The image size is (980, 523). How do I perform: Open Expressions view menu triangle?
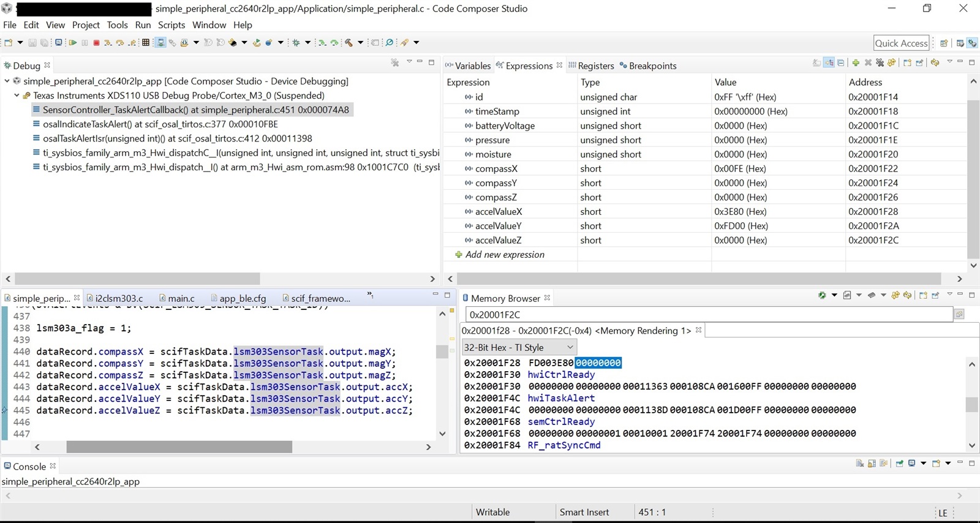950,61
